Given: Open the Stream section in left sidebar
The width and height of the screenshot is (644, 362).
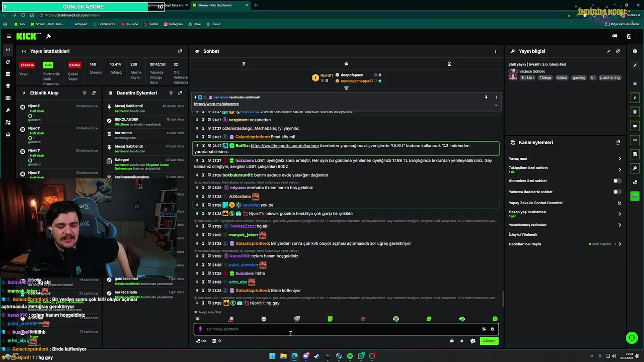Looking at the screenshot, I should [x=8, y=50].
